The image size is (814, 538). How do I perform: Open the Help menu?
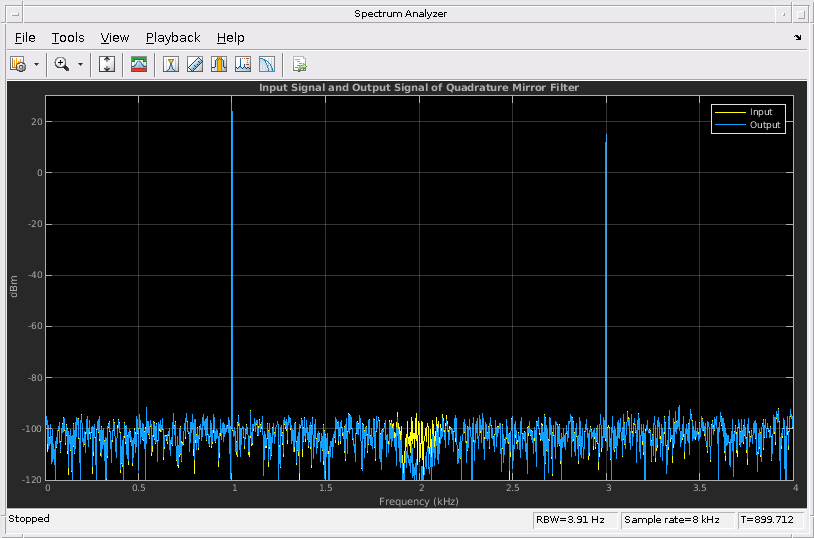[x=230, y=38]
